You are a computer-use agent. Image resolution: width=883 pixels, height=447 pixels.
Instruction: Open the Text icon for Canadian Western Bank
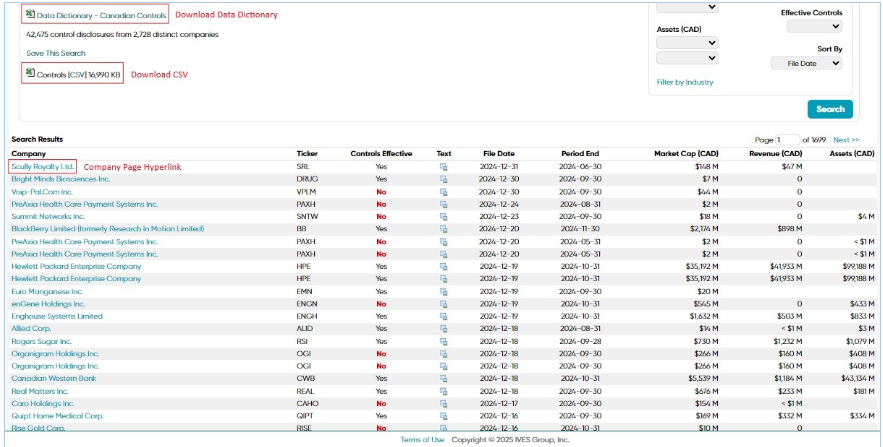point(444,379)
